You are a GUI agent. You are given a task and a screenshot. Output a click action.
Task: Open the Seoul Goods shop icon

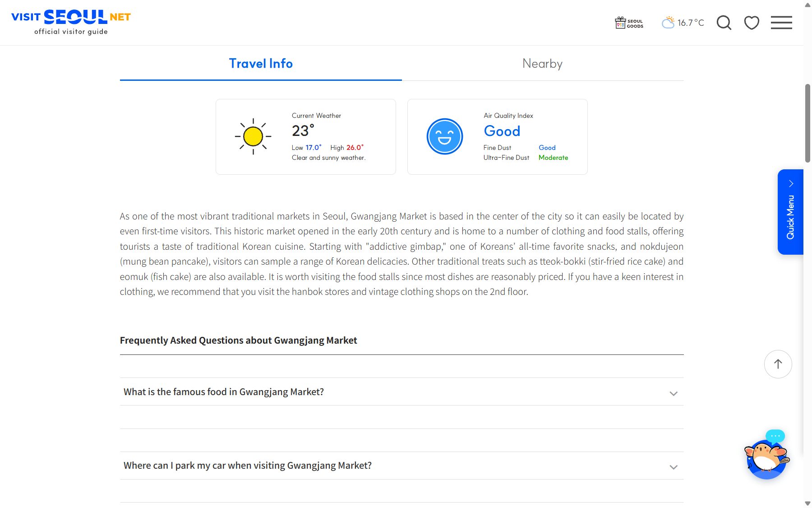pyautogui.click(x=629, y=23)
